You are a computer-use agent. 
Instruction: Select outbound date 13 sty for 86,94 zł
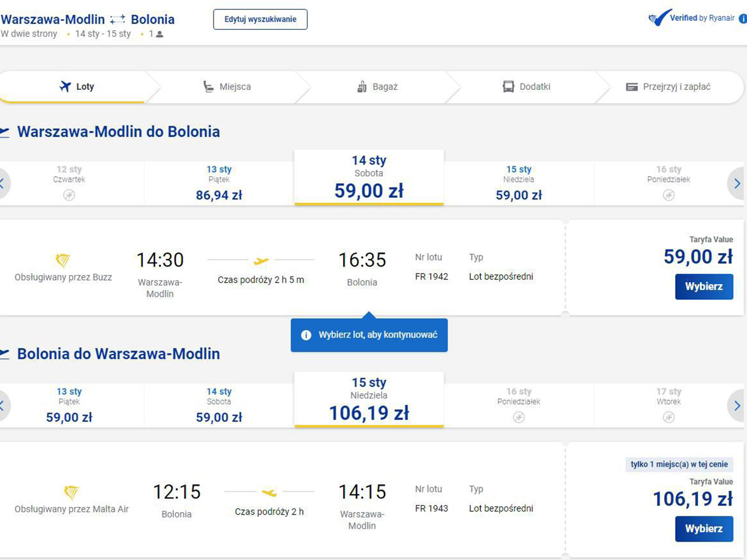(219, 183)
